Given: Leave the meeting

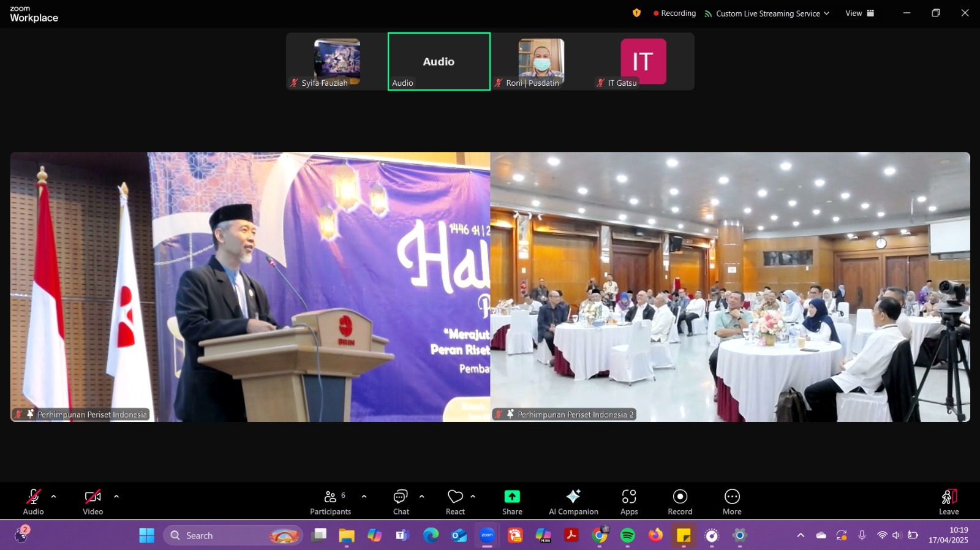Looking at the screenshot, I should (x=949, y=502).
